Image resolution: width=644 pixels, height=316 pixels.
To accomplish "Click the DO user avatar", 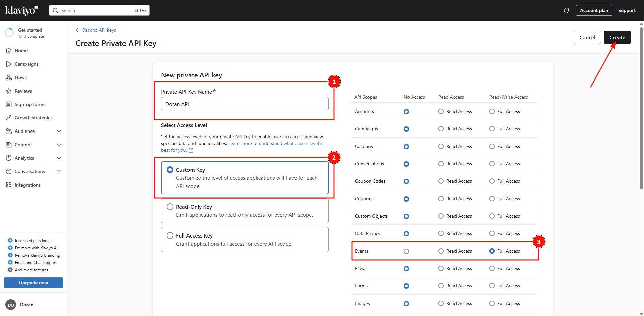I will (11, 305).
